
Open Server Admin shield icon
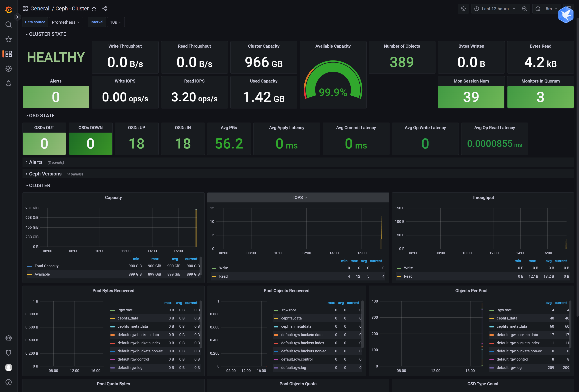pyautogui.click(x=8, y=353)
